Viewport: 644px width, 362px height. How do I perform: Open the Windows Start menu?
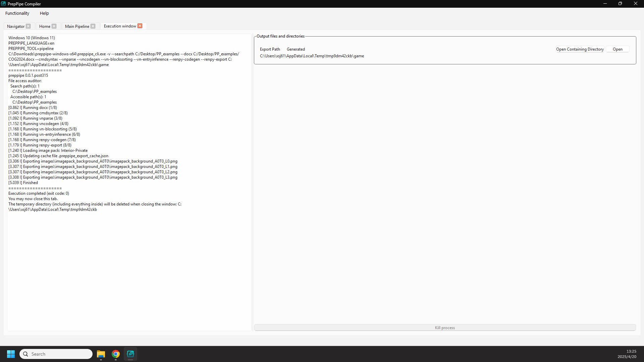coord(10,354)
